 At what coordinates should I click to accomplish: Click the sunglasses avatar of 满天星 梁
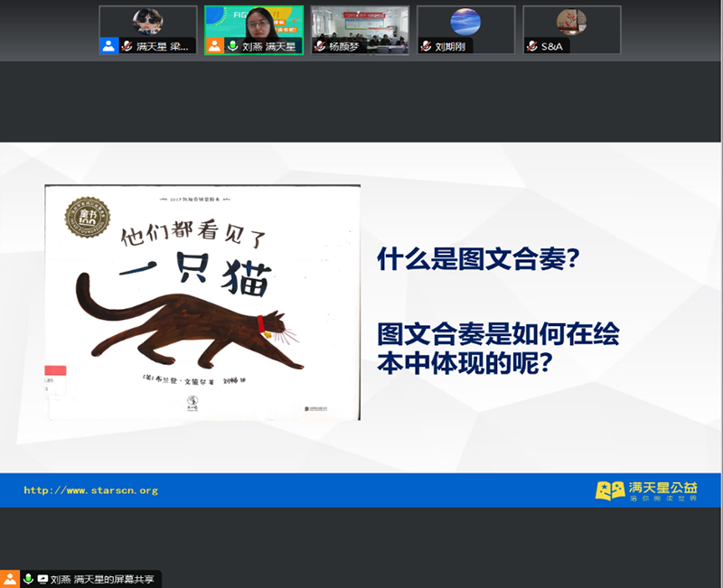tap(147, 22)
